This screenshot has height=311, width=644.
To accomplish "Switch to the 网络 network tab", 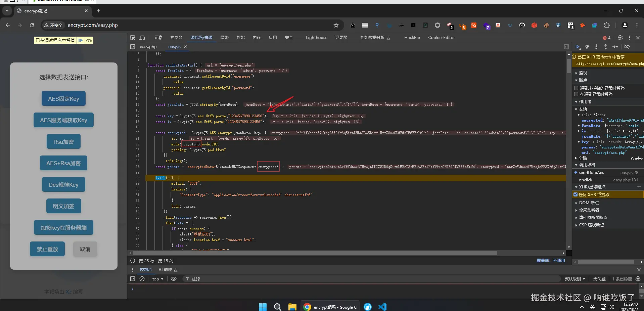I will tap(224, 38).
